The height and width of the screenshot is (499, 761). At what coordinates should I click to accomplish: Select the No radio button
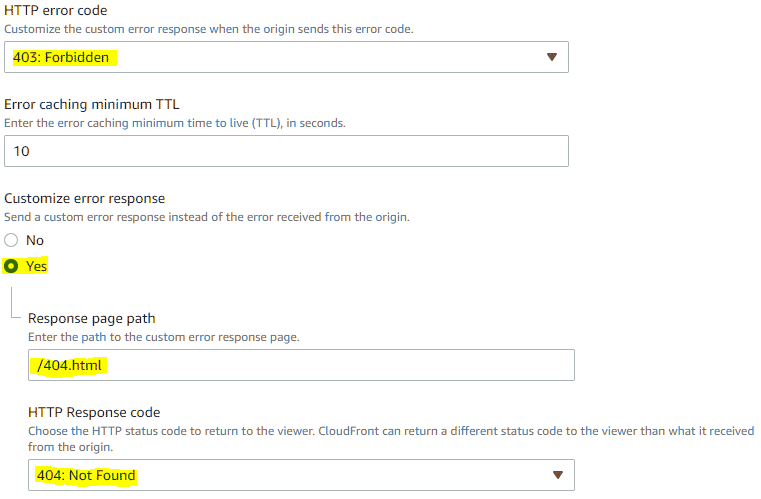point(11,240)
